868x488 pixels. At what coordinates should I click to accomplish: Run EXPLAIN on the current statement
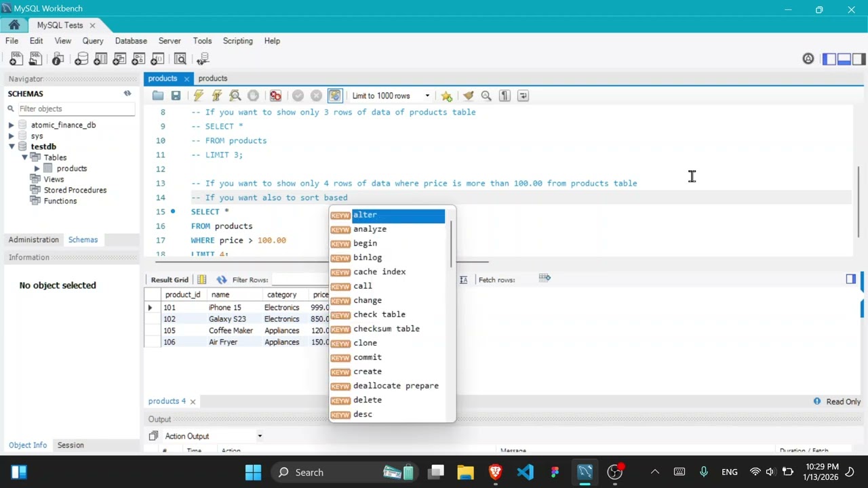tap(235, 96)
